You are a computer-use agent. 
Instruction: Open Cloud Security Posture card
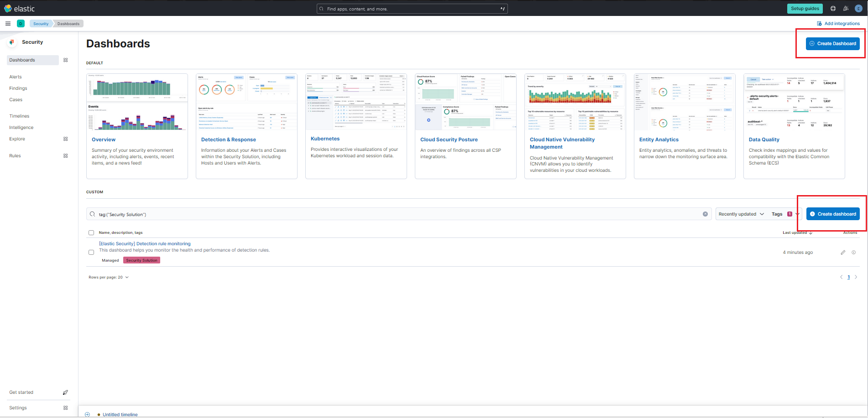465,126
